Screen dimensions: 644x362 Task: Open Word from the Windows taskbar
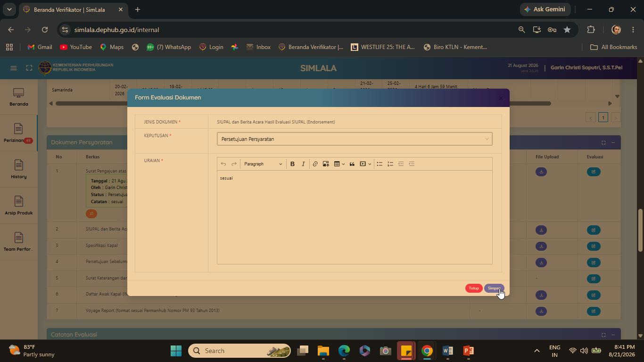(x=448, y=351)
